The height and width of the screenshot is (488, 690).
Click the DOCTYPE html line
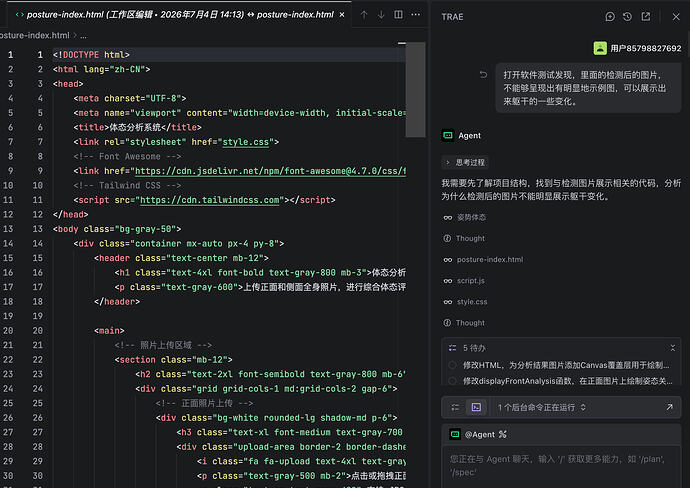tap(91, 55)
